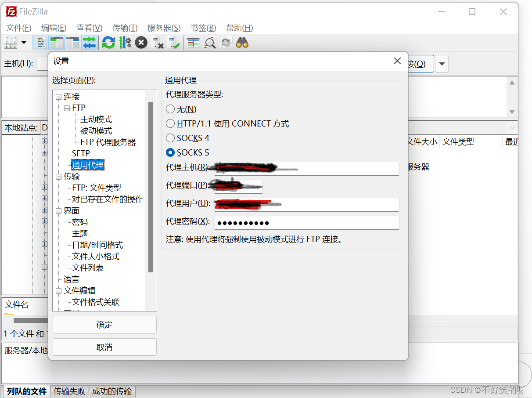Switch to the 传输失败 tab

click(69, 391)
